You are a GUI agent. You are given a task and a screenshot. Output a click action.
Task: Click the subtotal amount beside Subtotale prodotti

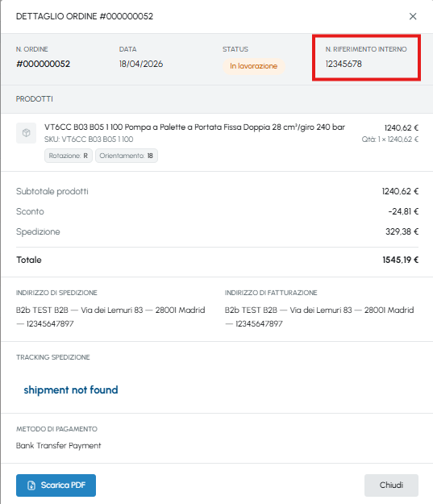[x=400, y=192]
